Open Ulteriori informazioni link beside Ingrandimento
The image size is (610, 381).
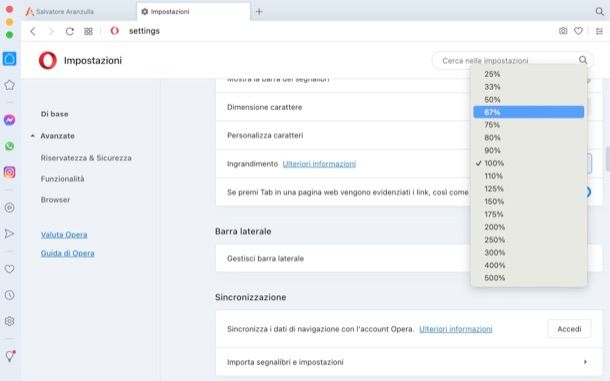319,164
